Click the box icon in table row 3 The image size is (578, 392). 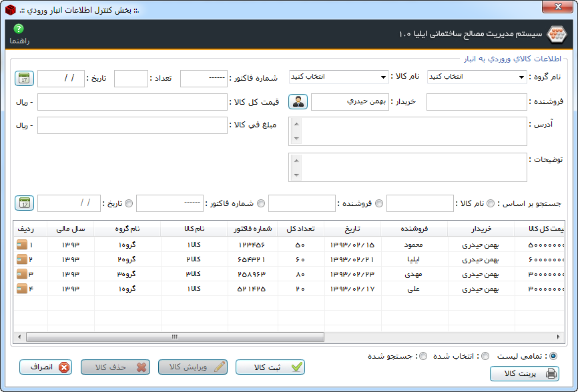tap(21, 273)
